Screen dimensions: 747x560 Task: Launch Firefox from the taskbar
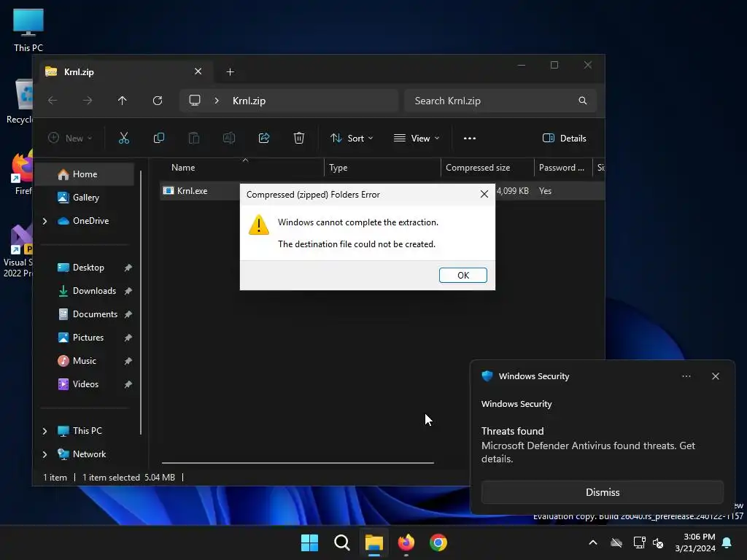406,542
